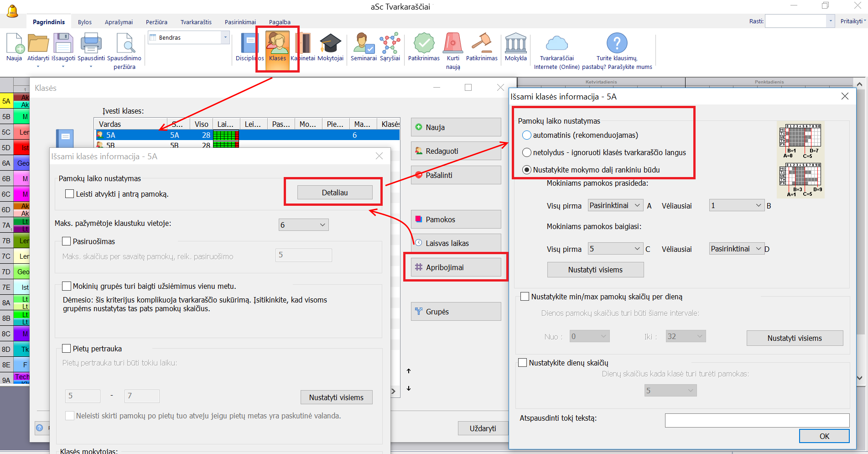The width and height of the screenshot is (868, 454).
Task: Enable Leisti atvykti į antrą pamoką checkbox
Action: click(x=70, y=194)
